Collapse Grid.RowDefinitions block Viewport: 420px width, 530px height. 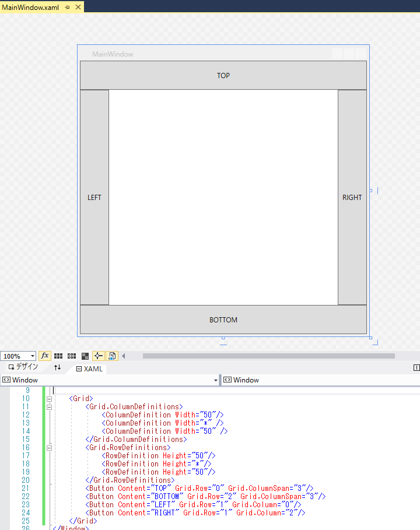tap(50, 448)
